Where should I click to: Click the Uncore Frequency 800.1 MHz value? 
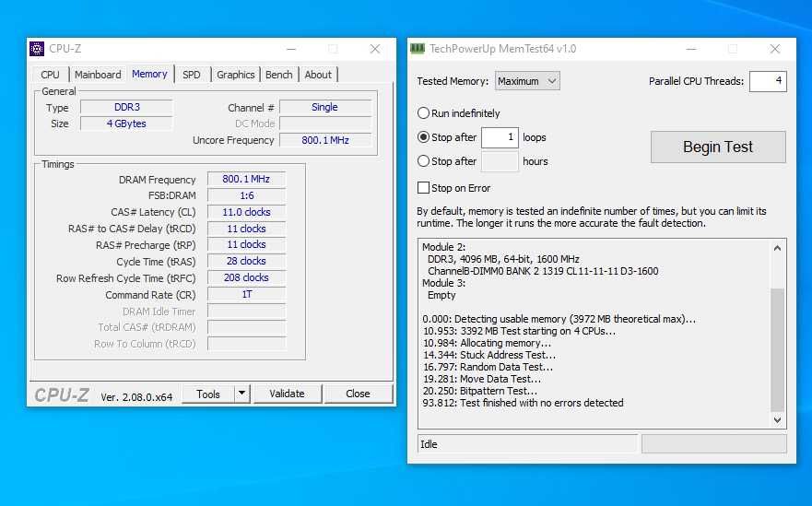click(325, 140)
